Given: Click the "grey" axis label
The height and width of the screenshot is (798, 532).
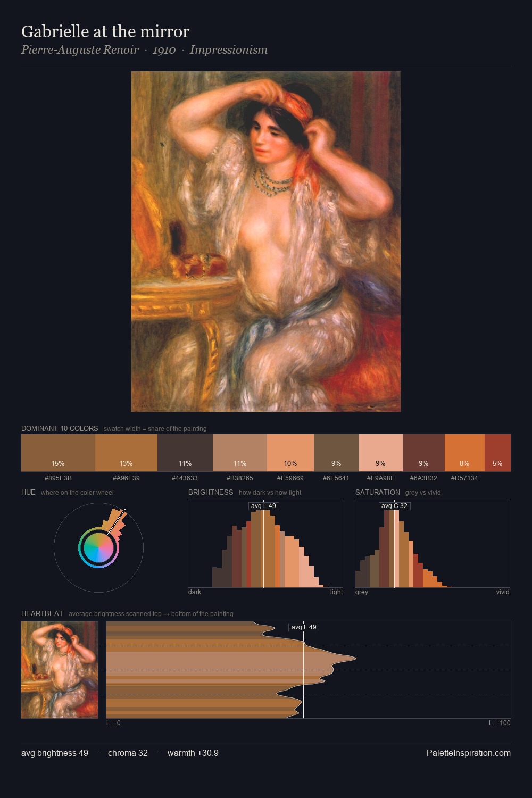Looking at the screenshot, I should [362, 592].
